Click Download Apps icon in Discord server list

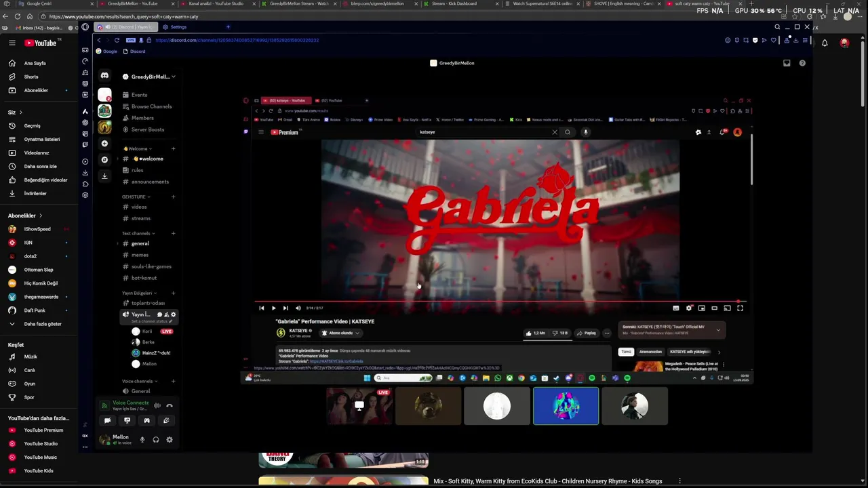pyautogui.click(x=104, y=176)
